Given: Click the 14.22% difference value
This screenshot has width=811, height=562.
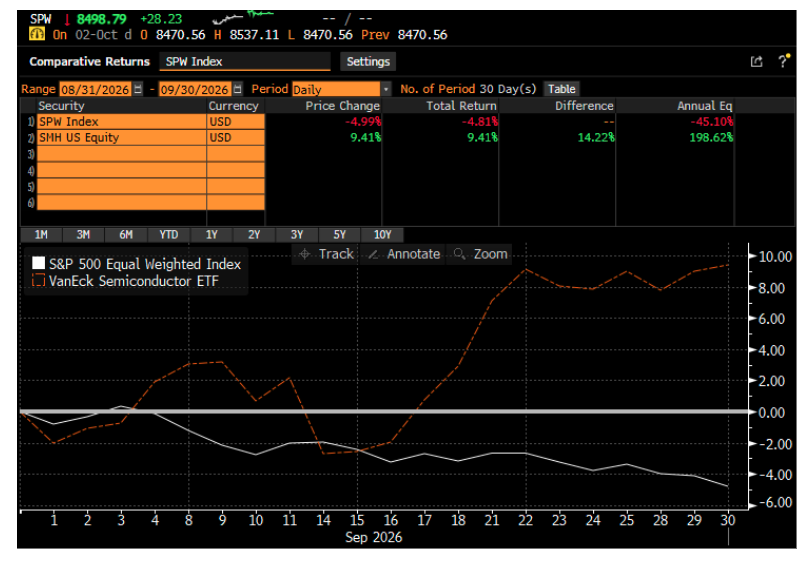Looking at the screenshot, I should pyautogui.click(x=596, y=138).
